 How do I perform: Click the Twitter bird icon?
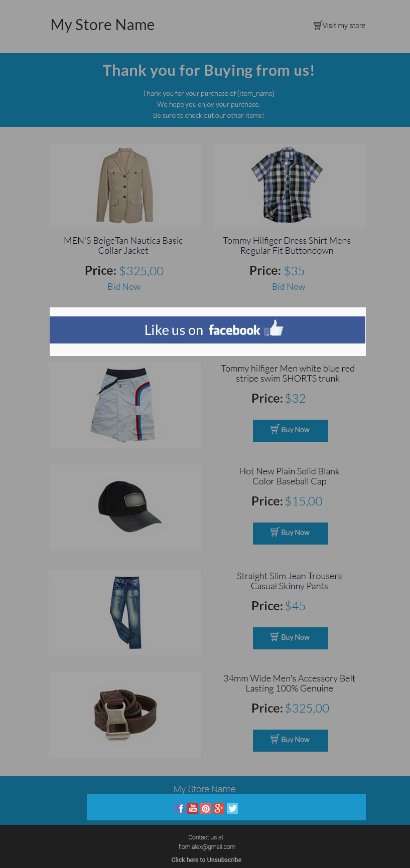(232, 808)
